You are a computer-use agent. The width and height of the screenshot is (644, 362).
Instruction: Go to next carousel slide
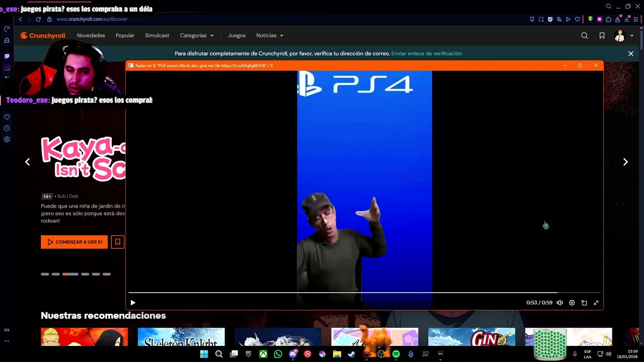coord(625,162)
